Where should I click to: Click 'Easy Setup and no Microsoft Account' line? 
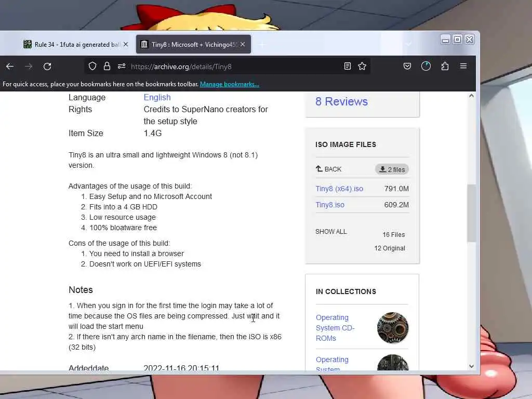pos(151,196)
